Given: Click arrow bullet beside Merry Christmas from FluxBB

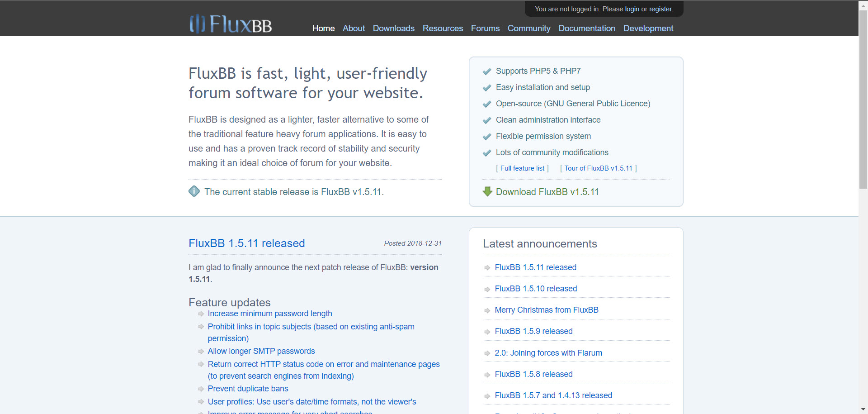Looking at the screenshot, I should point(487,310).
